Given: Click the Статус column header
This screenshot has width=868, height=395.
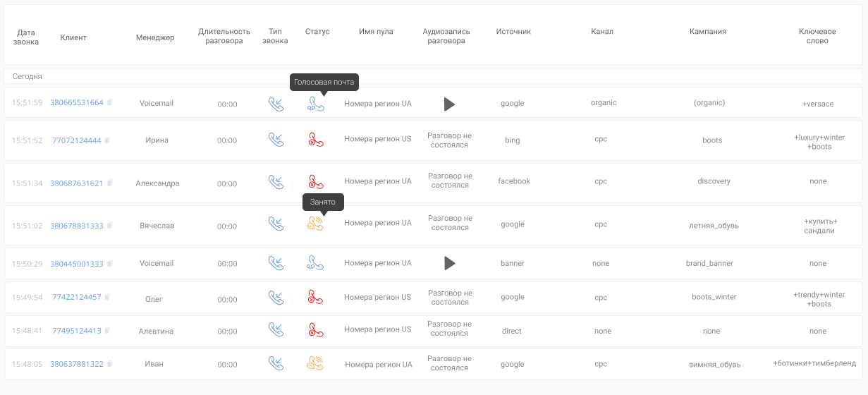Looking at the screenshot, I should click(317, 32).
